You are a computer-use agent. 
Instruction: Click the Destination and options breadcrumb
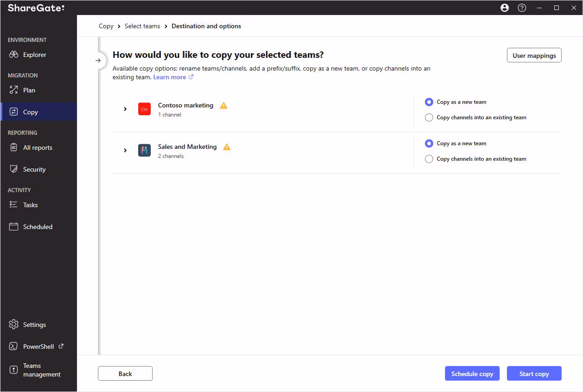(206, 26)
